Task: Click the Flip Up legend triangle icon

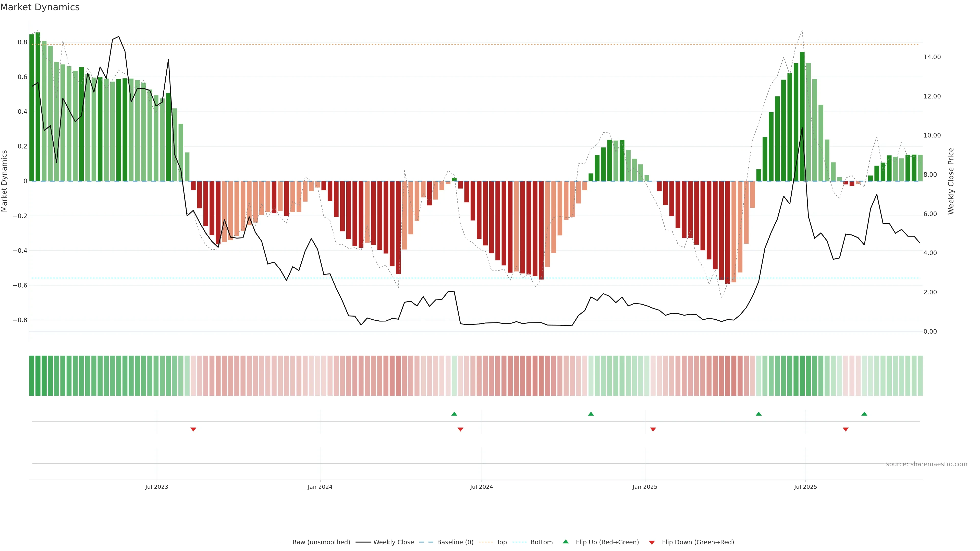Action: pyautogui.click(x=566, y=542)
